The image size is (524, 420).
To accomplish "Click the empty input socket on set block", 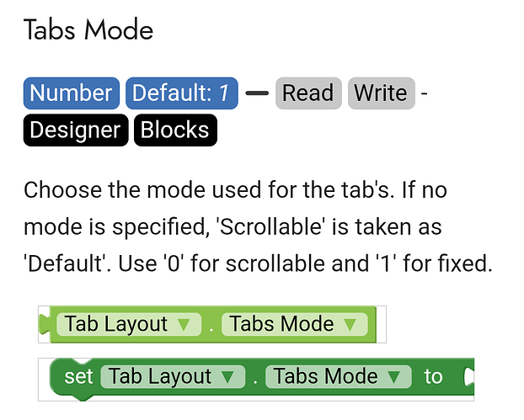I will tap(468, 376).
